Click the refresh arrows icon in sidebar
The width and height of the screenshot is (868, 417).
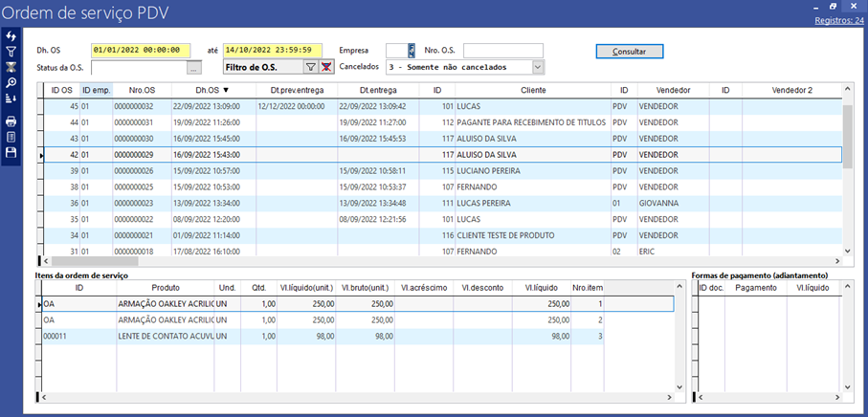tap(11, 36)
